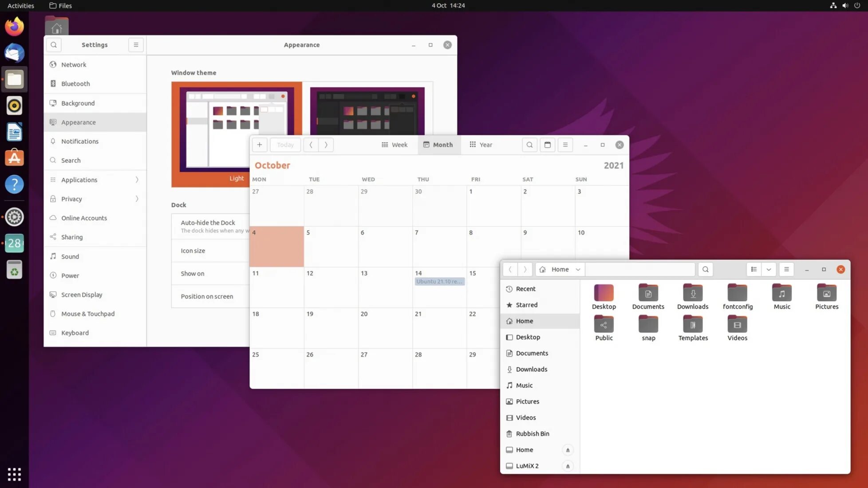Open Rhythmbox from the dock
The height and width of the screenshot is (488, 868).
coord(14,106)
